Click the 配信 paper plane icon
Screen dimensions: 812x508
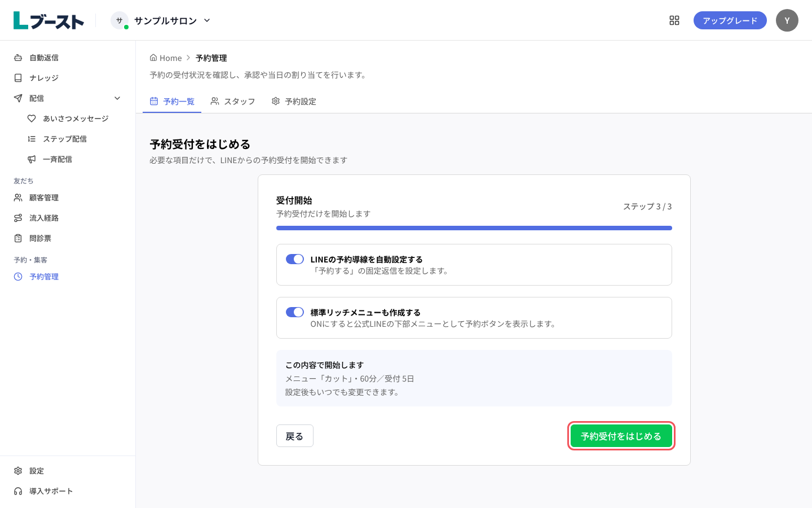(x=18, y=98)
